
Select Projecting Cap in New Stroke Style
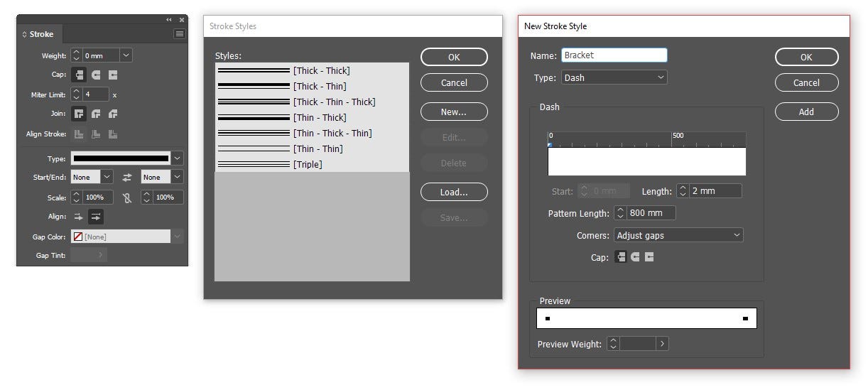(649, 257)
